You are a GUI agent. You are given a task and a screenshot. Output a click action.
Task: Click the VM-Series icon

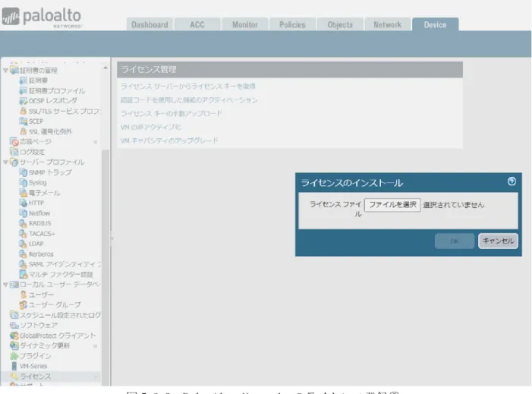[x=14, y=366]
